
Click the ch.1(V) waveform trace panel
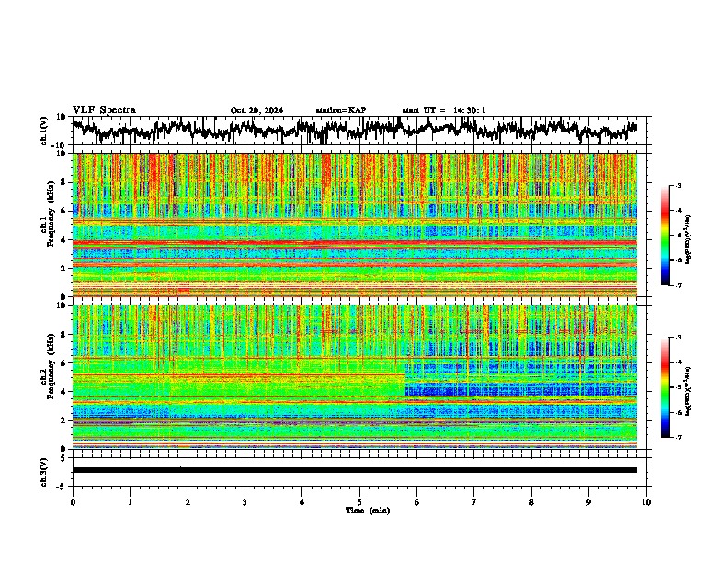click(x=361, y=131)
